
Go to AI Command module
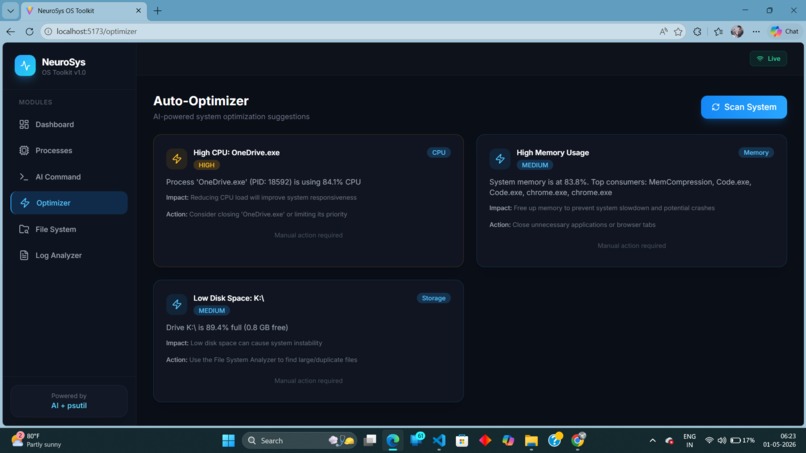click(69, 177)
